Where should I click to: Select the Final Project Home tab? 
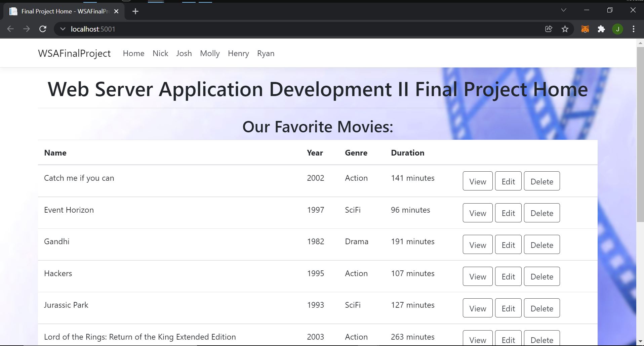pyautogui.click(x=61, y=11)
